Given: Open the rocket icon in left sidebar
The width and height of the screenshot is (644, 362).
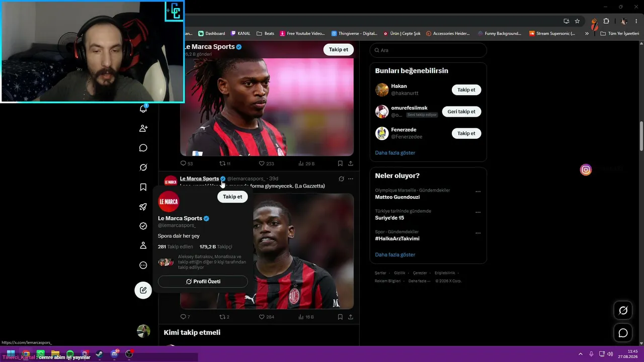Looking at the screenshot, I should [x=143, y=207].
